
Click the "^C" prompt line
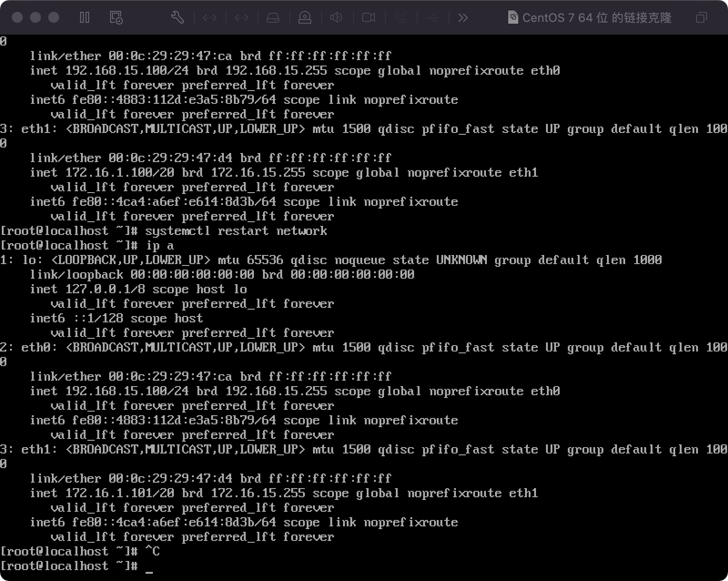(80, 551)
